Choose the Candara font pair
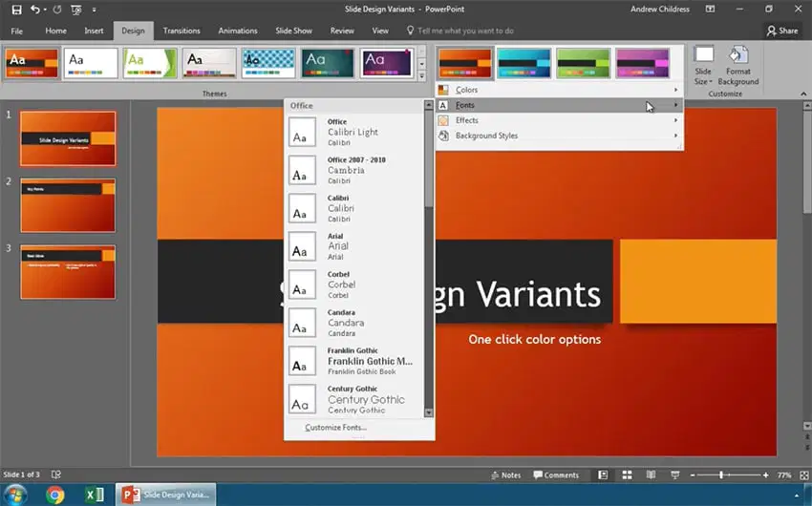 click(x=354, y=323)
